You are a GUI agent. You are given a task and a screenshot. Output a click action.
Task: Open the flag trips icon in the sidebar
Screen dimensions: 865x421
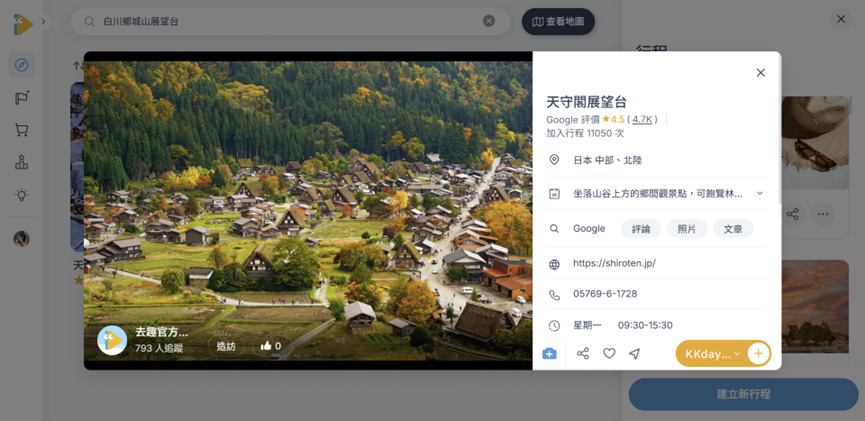tap(22, 98)
